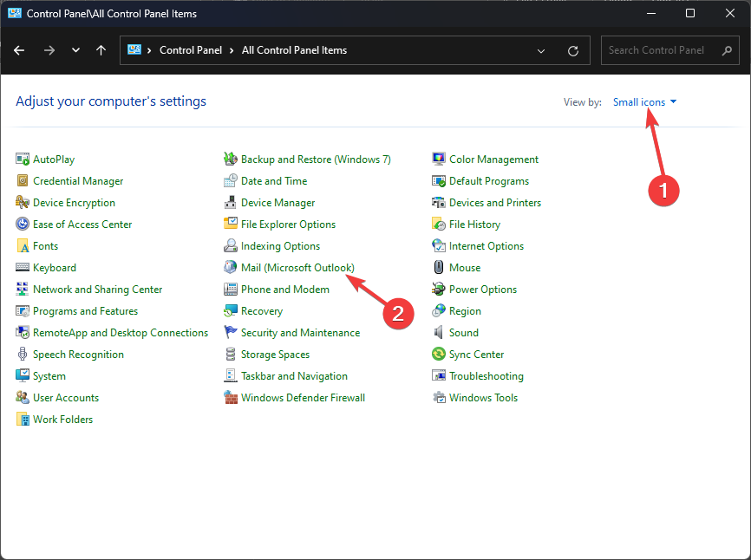Open the recent locations chevron
This screenshot has width=751, height=560.
click(x=75, y=49)
